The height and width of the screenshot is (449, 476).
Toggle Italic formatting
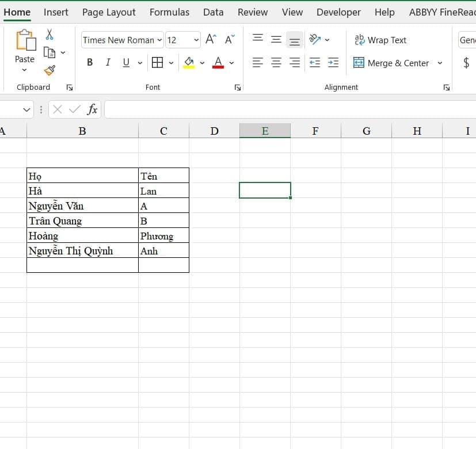[x=108, y=63]
